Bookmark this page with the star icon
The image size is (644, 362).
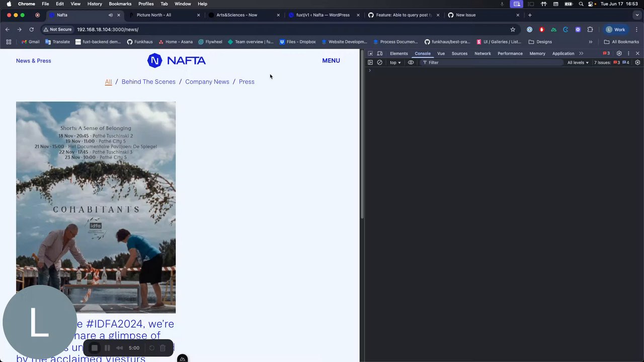point(513,30)
